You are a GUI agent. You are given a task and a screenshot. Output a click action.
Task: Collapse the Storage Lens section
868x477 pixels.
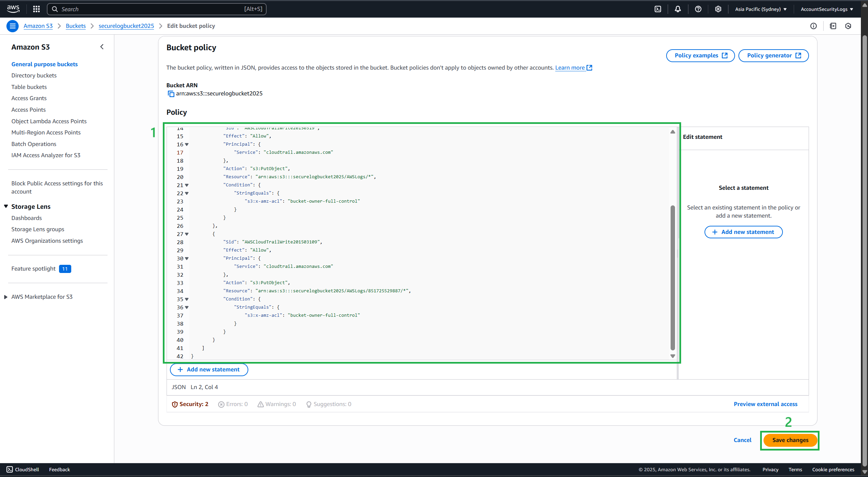(6, 206)
